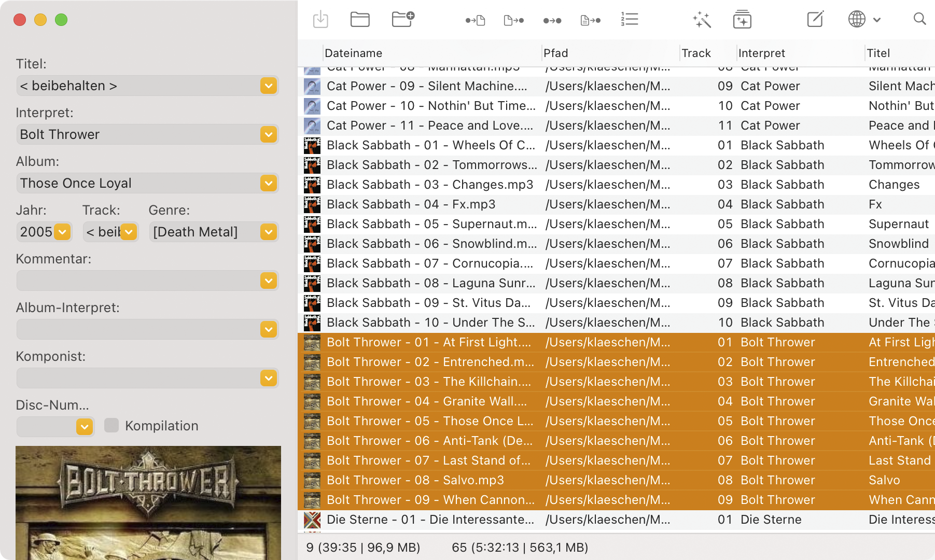Screen dimensions: 935x560
Task: Select file 'Black Sabbath - 07 - Cornucopia'
Action: click(430, 263)
